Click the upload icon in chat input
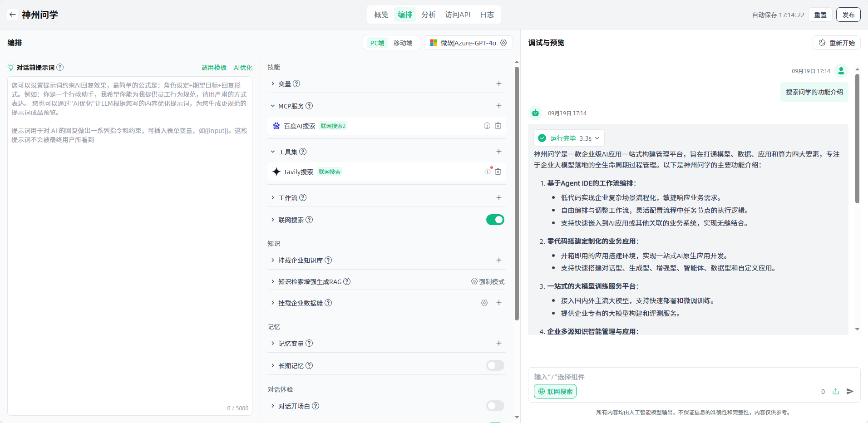Screen dimensions: 868x423 [836, 391]
